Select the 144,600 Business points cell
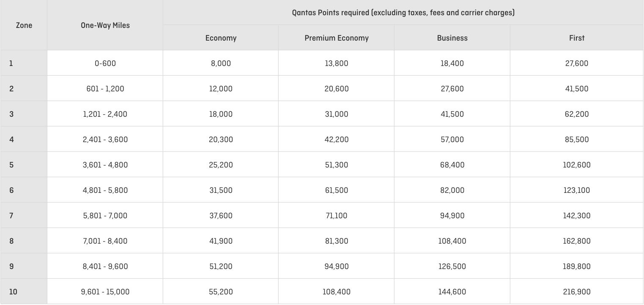 tap(452, 291)
